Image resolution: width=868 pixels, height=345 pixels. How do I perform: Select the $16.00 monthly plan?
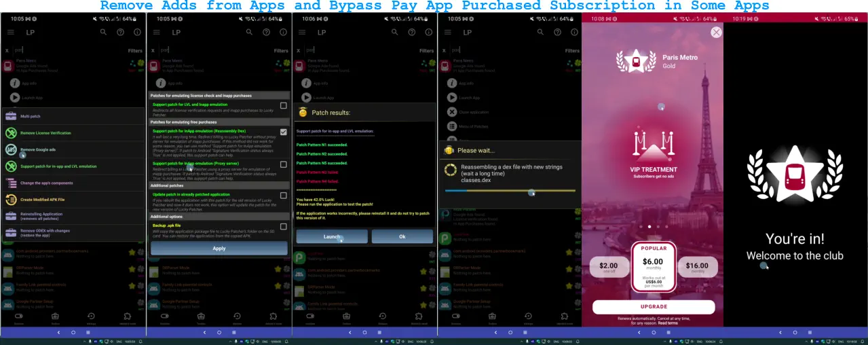(x=697, y=267)
